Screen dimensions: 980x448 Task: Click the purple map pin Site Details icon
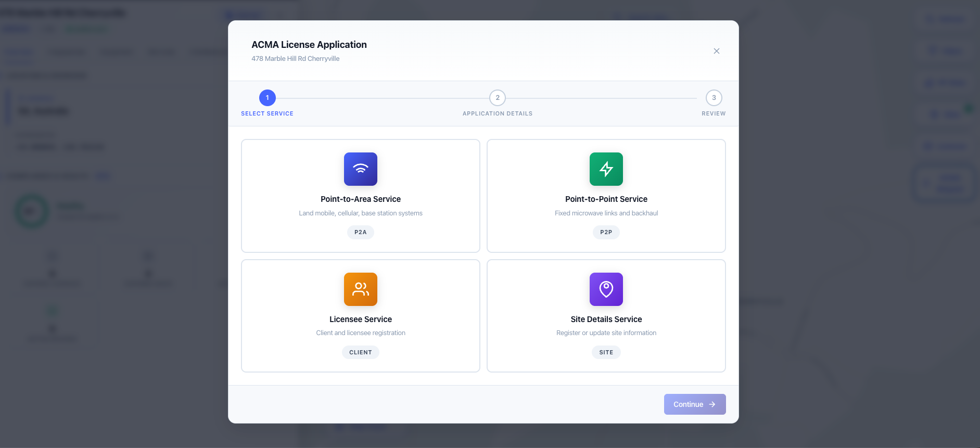click(606, 289)
